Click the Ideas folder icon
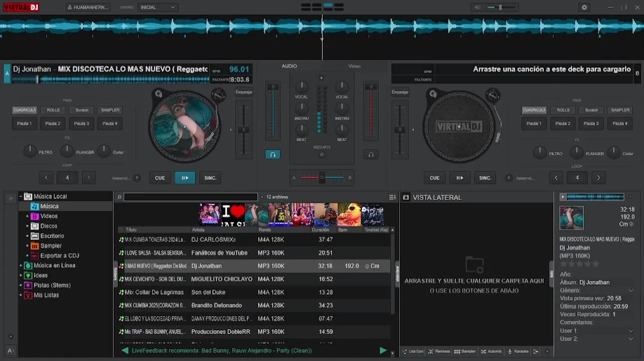 (28, 275)
